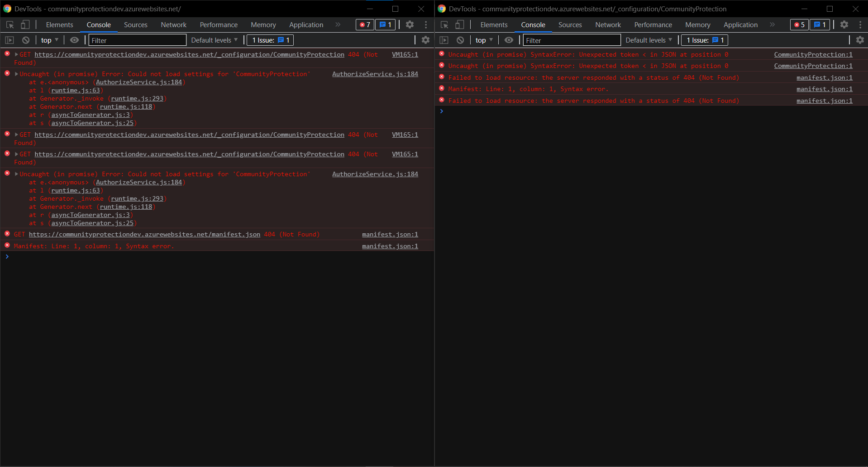The height and width of the screenshot is (467, 868).
Task: Click error icon of first GET 404 in left console
Action: 7,54
